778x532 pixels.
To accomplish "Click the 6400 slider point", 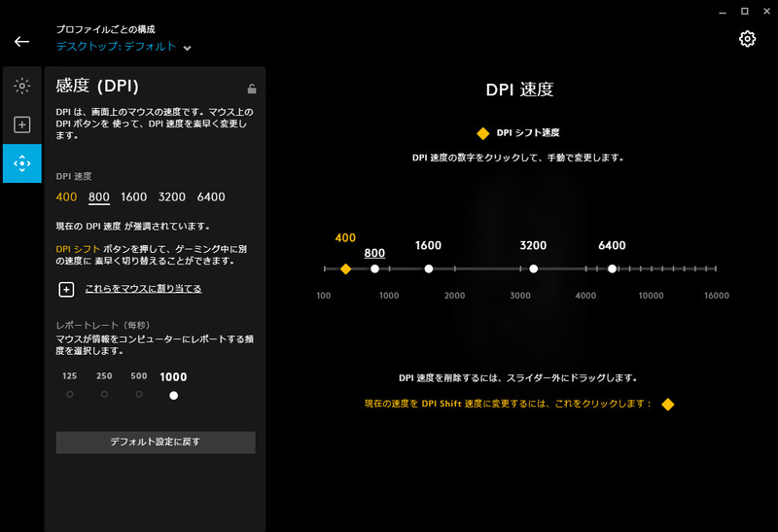I will pyautogui.click(x=613, y=269).
